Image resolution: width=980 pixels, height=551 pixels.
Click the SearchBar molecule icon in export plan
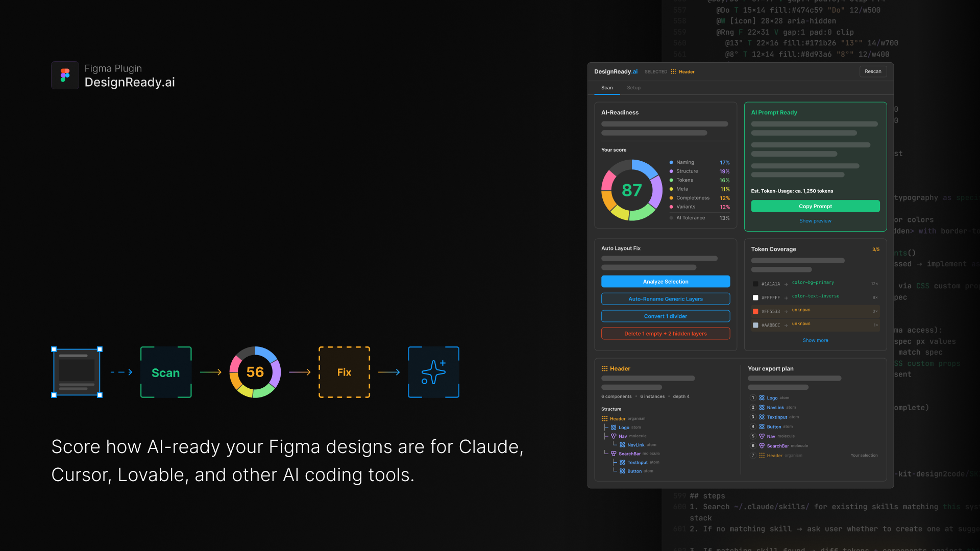pyautogui.click(x=762, y=446)
